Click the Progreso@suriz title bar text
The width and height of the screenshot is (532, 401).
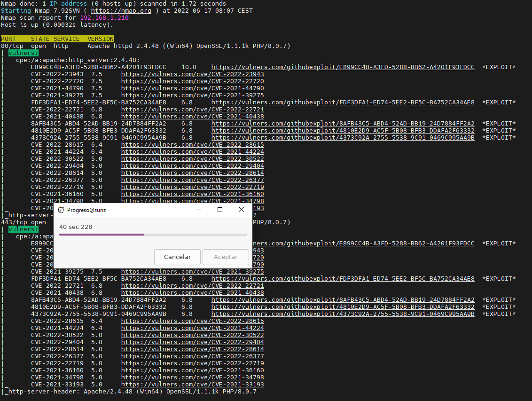(x=86, y=210)
